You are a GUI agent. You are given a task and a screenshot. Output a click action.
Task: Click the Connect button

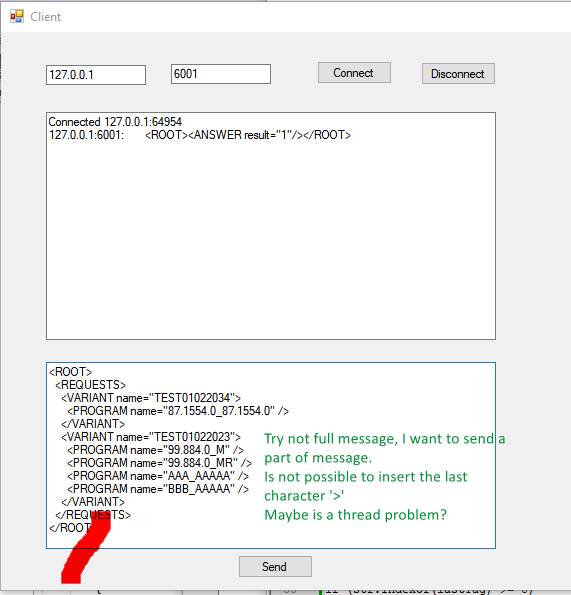click(354, 72)
